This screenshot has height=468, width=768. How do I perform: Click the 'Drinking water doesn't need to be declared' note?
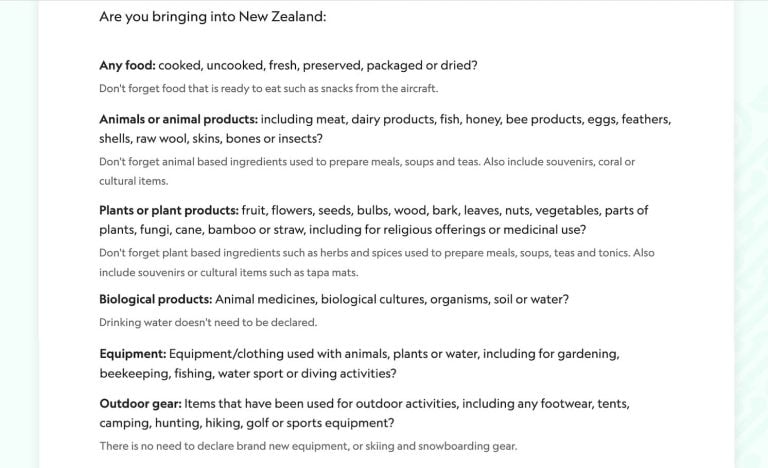click(207, 322)
